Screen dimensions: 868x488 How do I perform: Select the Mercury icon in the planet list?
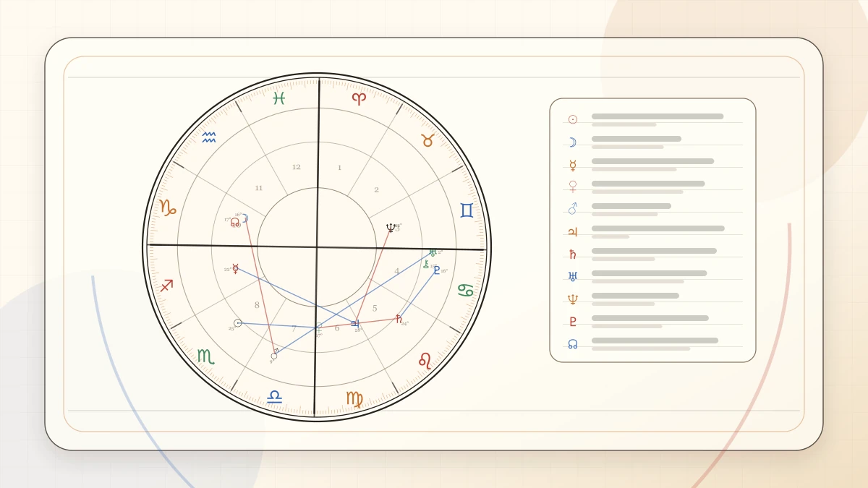pos(573,165)
